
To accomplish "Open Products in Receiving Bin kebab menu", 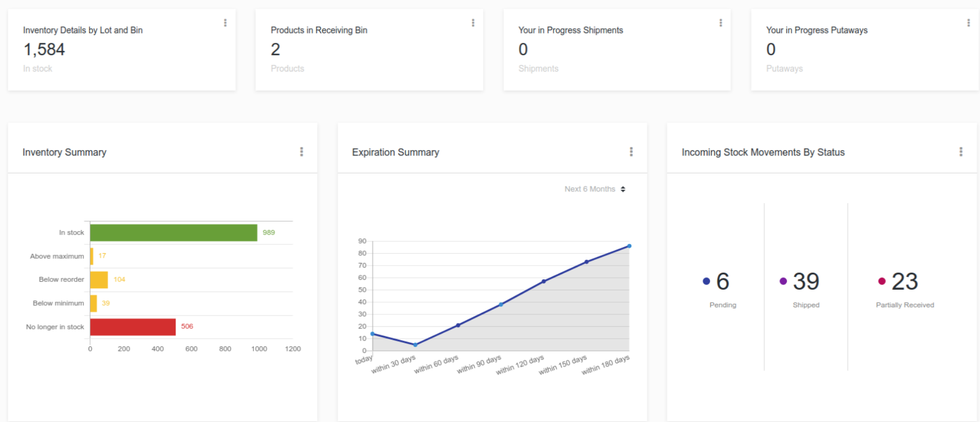I will [x=473, y=23].
